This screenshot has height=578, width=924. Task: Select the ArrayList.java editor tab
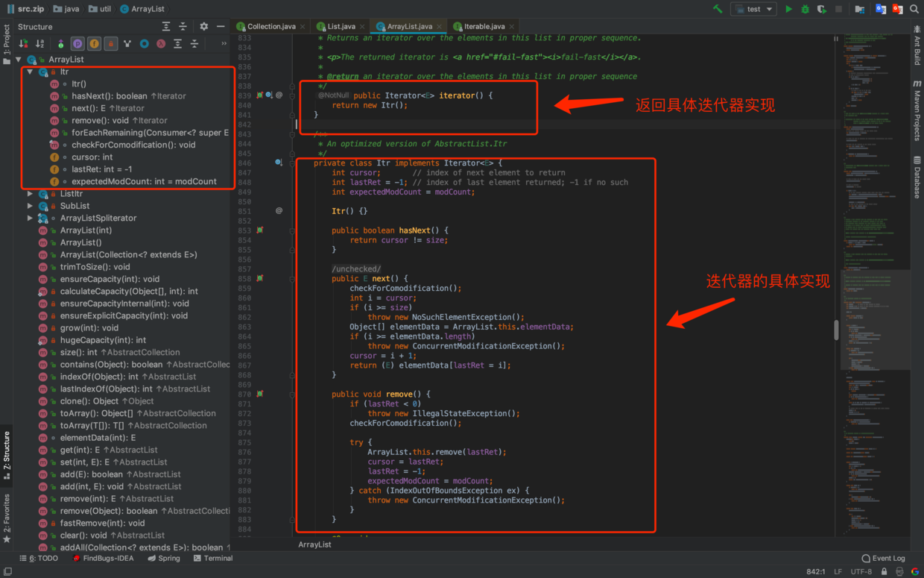coord(410,26)
